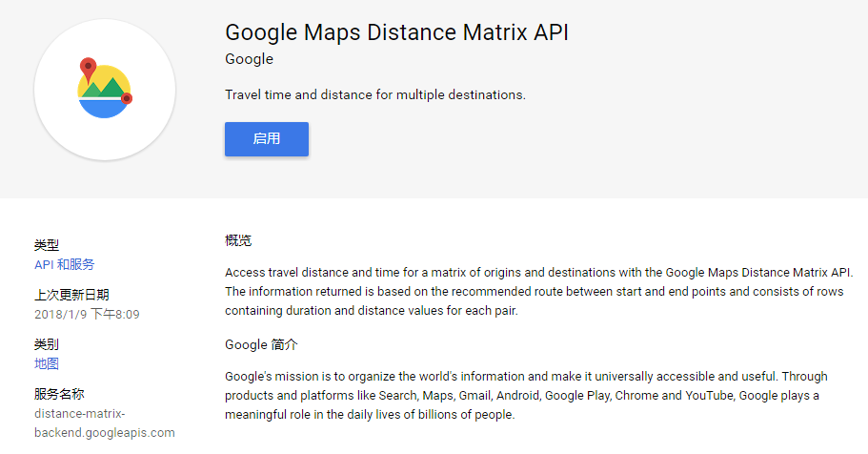
Task: Click the 上次更新日期 label
Action: 71,295
